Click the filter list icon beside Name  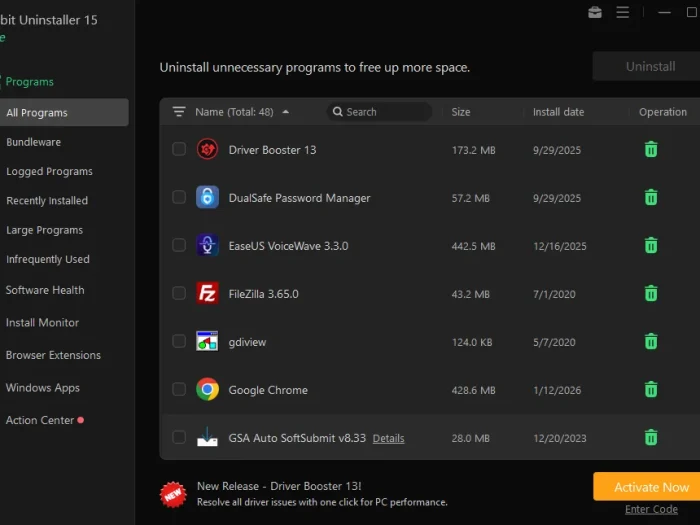(x=179, y=112)
